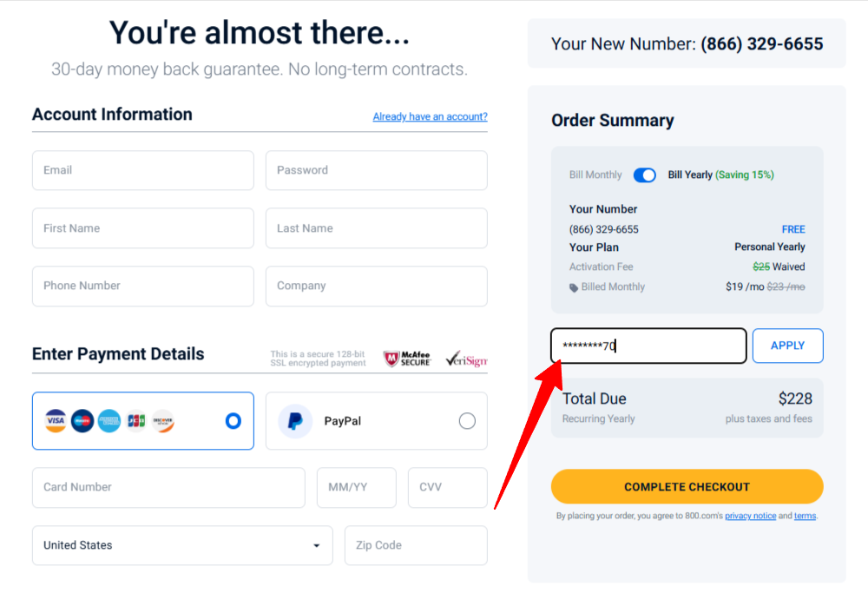Open the privacy notice link
Image resolution: width=868 pixels, height=593 pixels.
(x=750, y=516)
